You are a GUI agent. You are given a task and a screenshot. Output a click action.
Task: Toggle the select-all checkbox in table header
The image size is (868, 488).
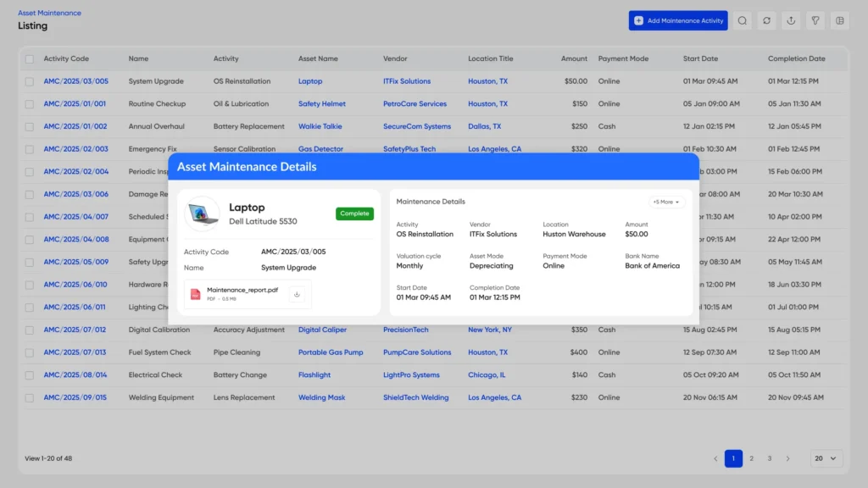point(30,59)
